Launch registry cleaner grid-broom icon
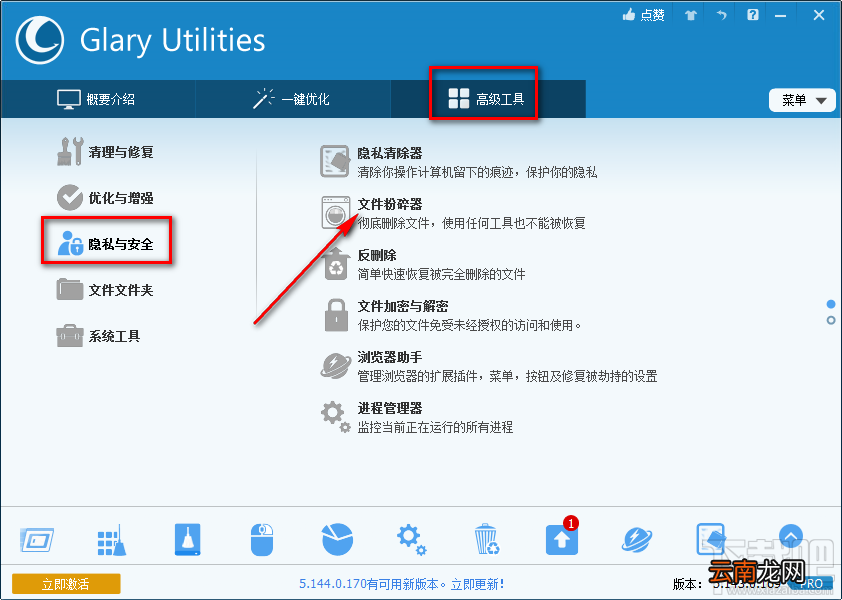The image size is (842, 600). click(x=112, y=540)
